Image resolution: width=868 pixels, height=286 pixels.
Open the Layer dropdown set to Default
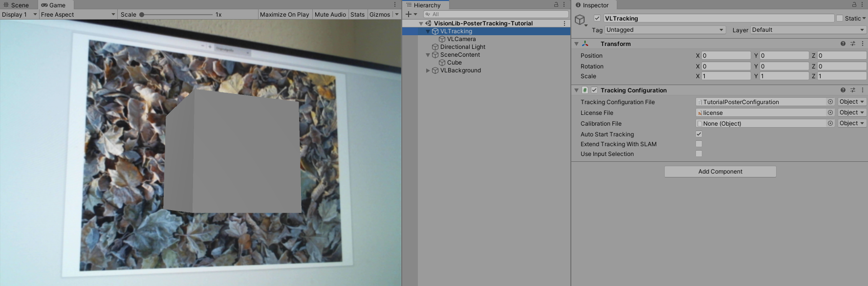click(808, 30)
